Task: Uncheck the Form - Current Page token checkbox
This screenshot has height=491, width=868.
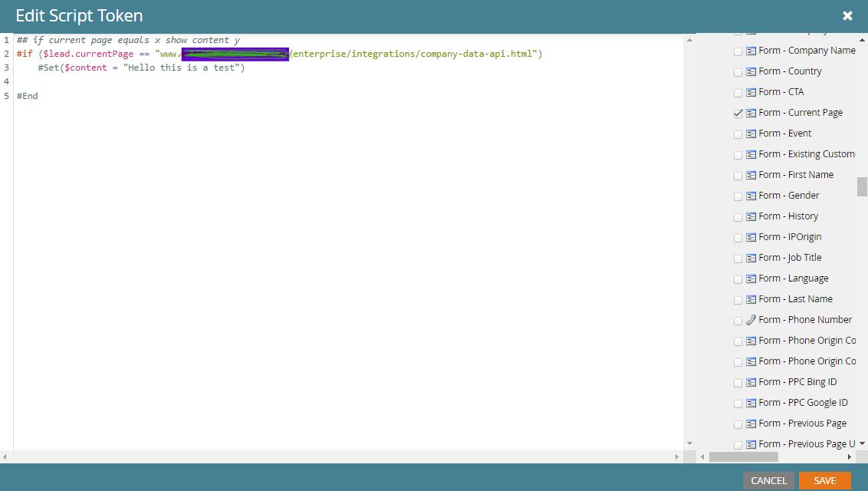Action: (738, 113)
